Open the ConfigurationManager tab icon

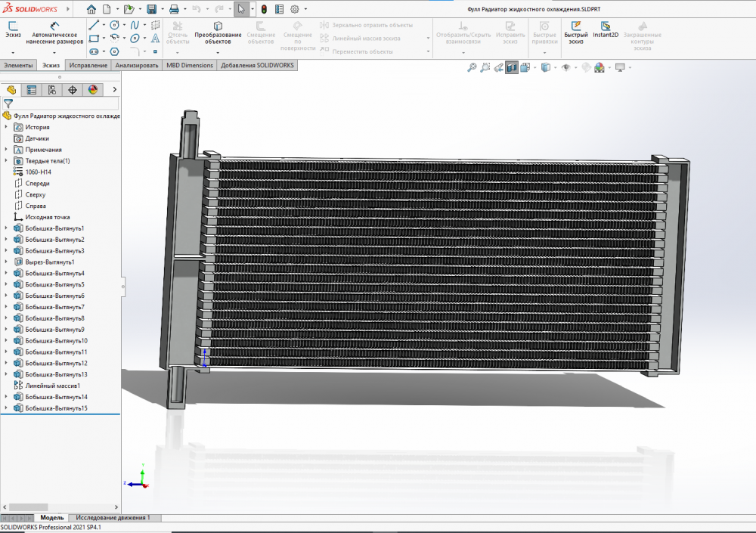51,90
